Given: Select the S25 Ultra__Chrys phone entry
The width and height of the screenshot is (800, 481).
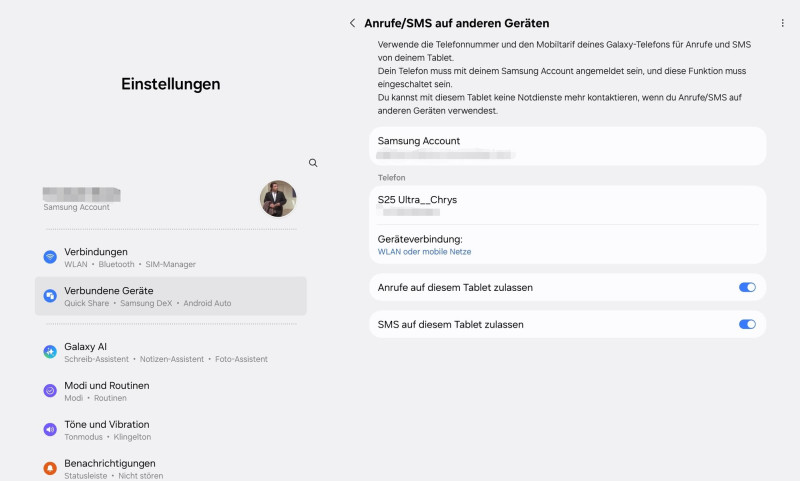Looking at the screenshot, I should tap(567, 206).
